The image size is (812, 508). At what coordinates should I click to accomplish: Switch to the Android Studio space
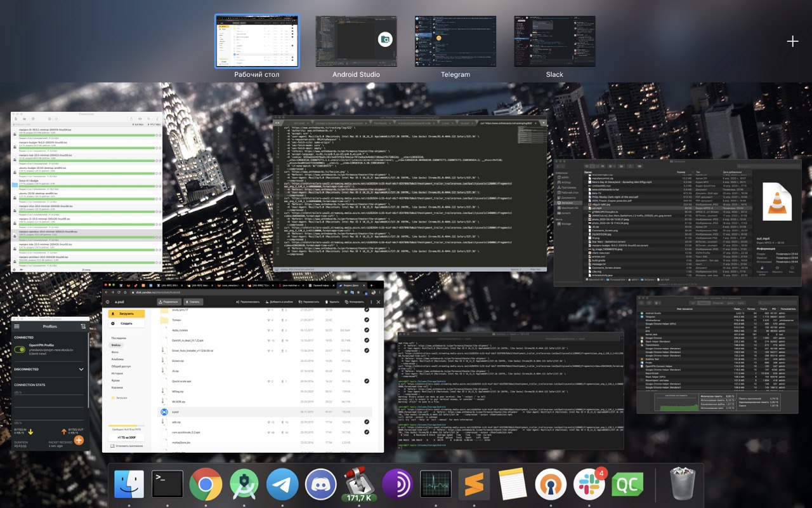tap(356, 42)
